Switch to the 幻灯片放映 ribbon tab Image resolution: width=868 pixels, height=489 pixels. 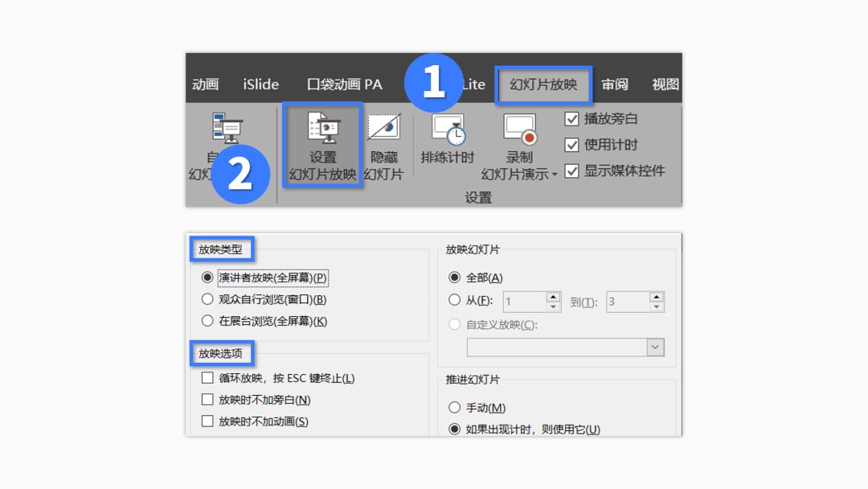click(543, 84)
